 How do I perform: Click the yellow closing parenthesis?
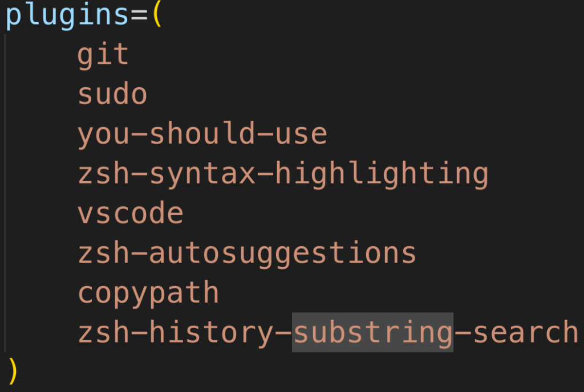coord(13,371)
